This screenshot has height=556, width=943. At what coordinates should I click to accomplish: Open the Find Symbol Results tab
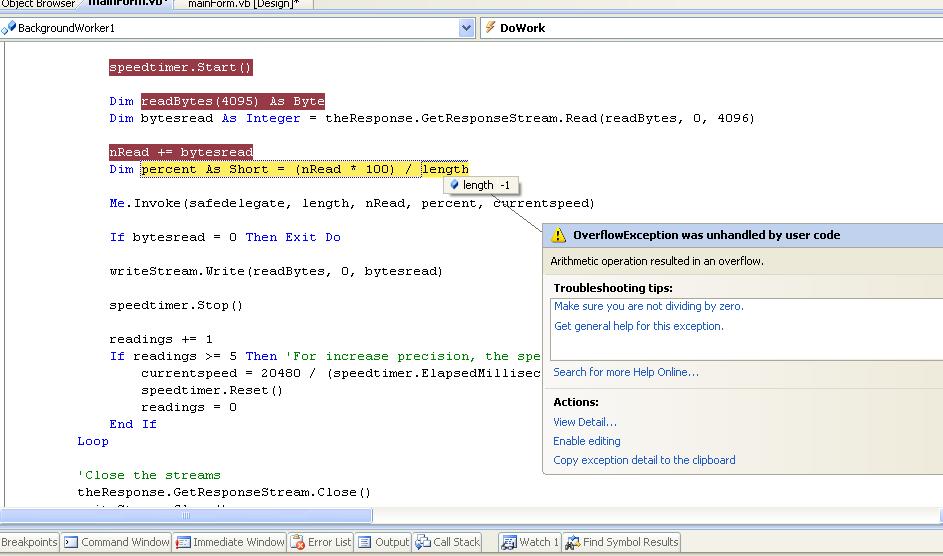(x=622, y=542)
